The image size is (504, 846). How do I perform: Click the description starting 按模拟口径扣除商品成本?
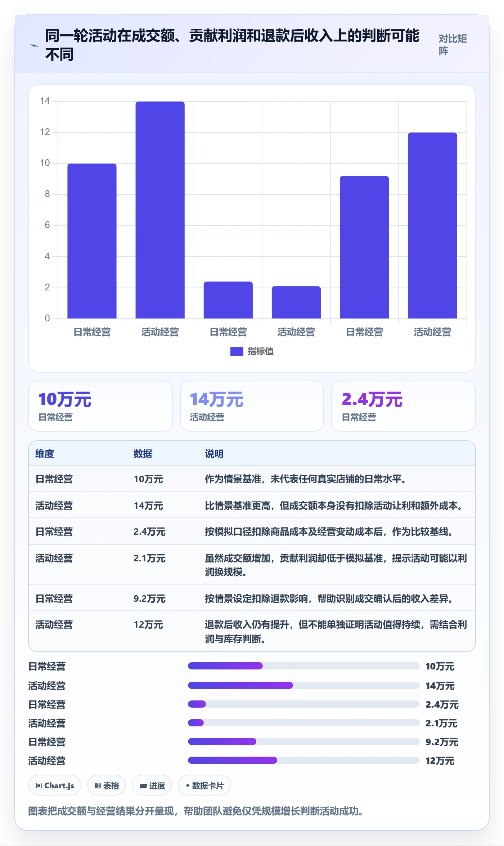coord(329,531)
